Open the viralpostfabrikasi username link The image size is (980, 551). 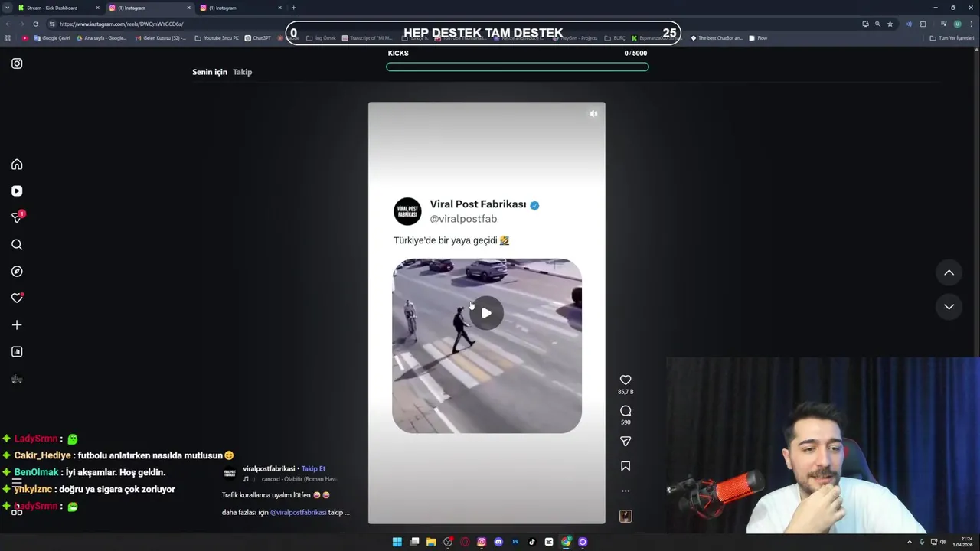click(269, 468)
